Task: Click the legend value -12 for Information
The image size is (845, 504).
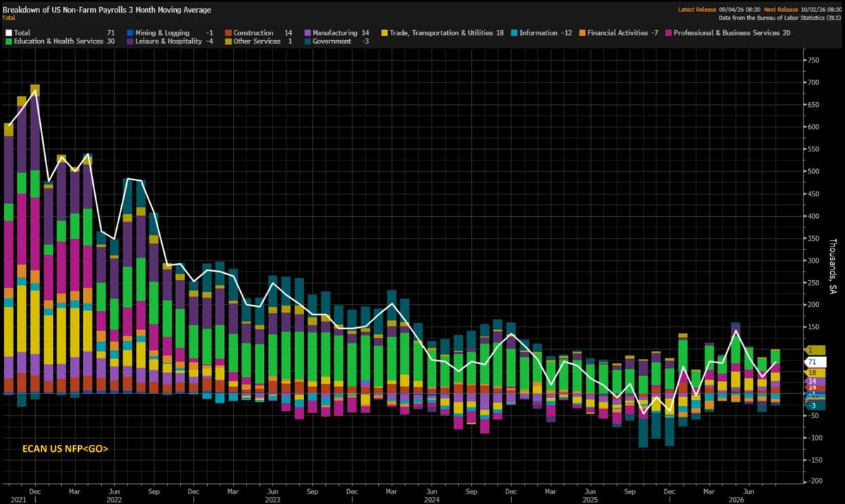Action: click(566, 33)
